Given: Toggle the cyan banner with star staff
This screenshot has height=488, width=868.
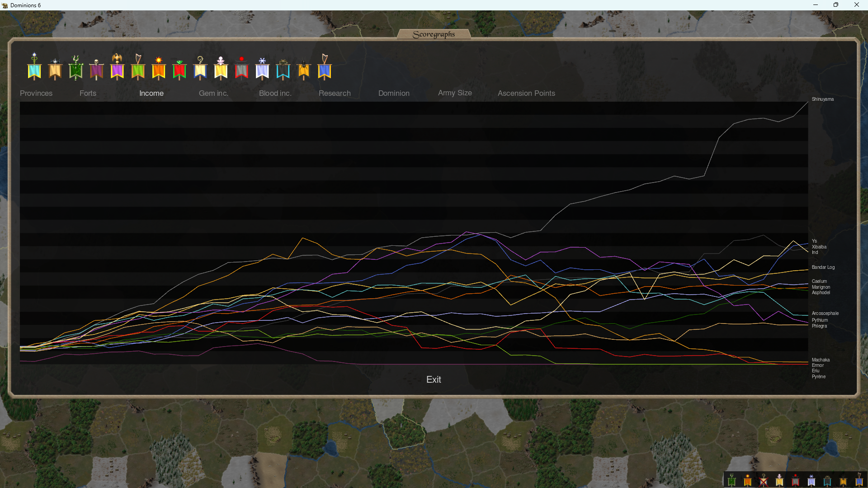Looking at the screenshot, I should point(34,67).
